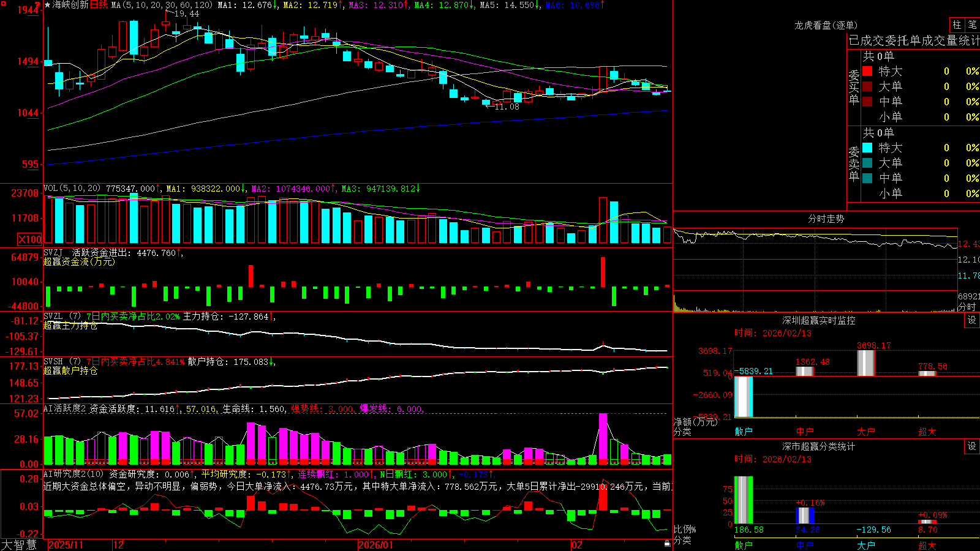Image resolution: width=980 pixels, height=551 pixels.
Task: Click the 19.44 high price annotation
Action: (x=186, y=13)
